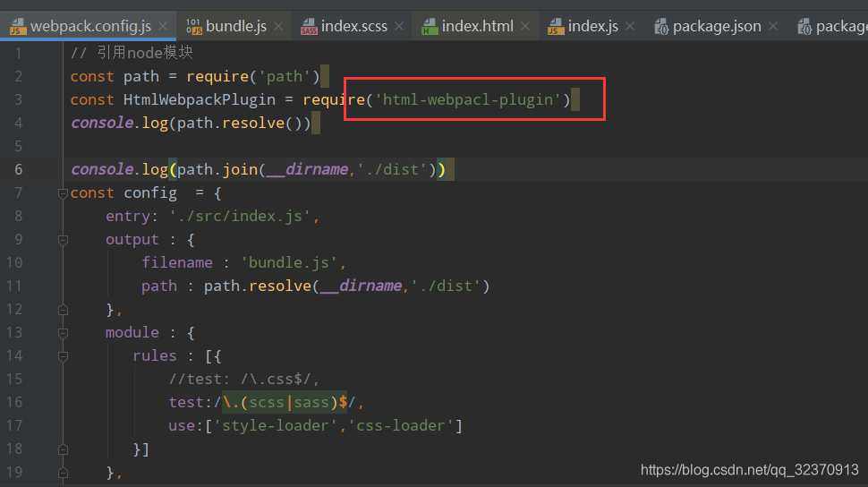Screen dimensions: 868x487
Task: Close the webpack.config.js tab
Action: coord(163,26)
